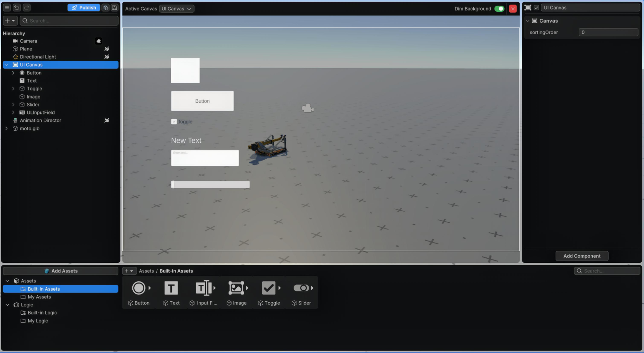Collapse the Logic tree node
The height and width of the screenshot is (353, 644).
[7, 305]
